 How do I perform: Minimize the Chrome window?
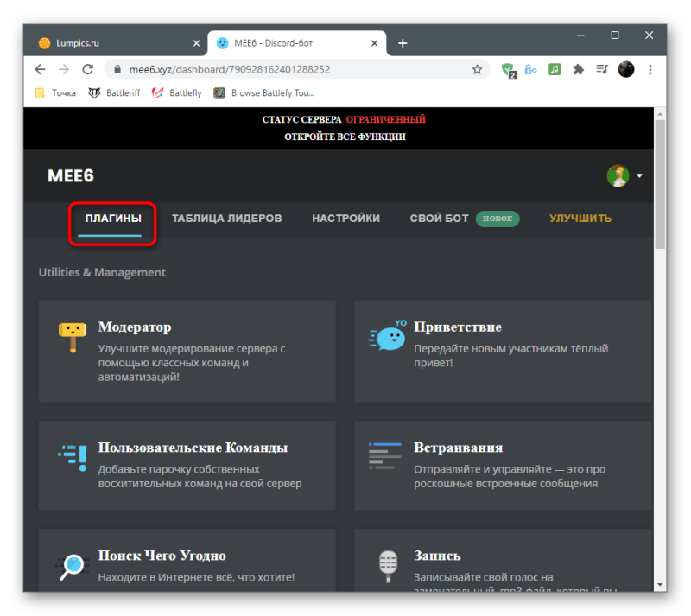pyautogui.click(x=580, y=35)
